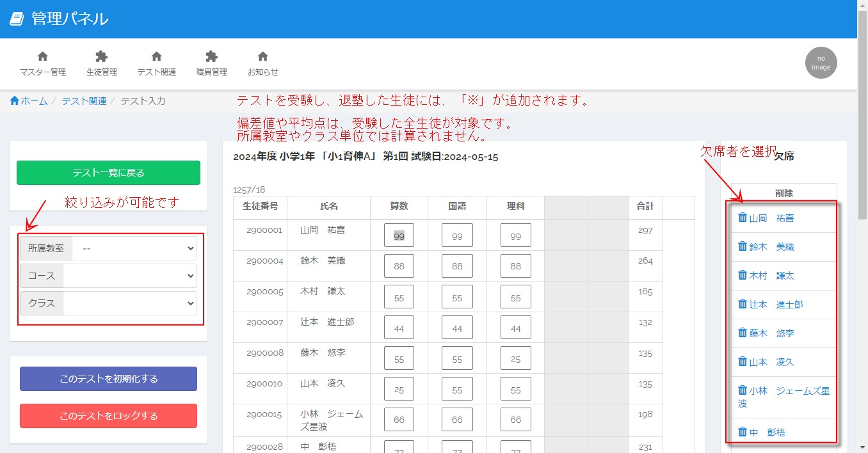Click the trash icon beside 鈴木 美織
Screen dimensions: 868x453
pos(743,246)
